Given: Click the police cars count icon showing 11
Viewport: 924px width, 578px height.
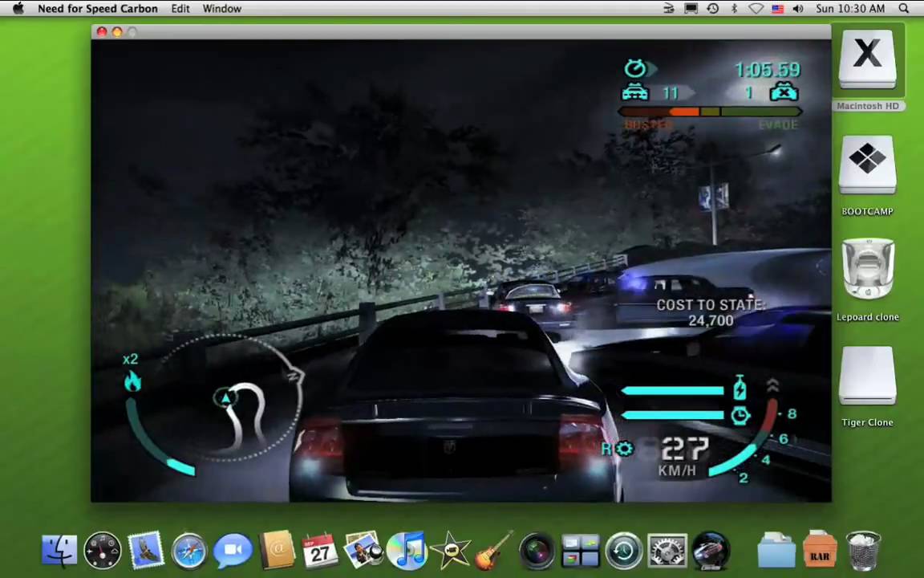Looking at the screenshot, I should 635,92.
